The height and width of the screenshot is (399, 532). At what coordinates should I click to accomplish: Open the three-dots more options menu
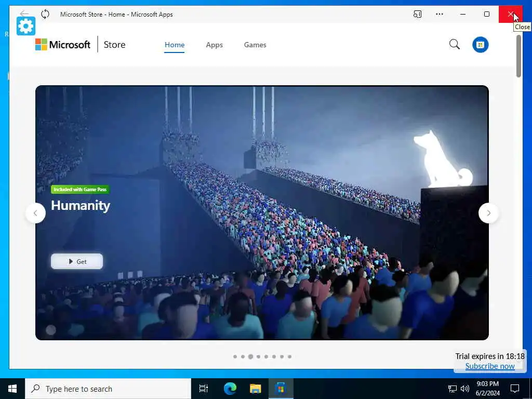[x=440, y=14]
